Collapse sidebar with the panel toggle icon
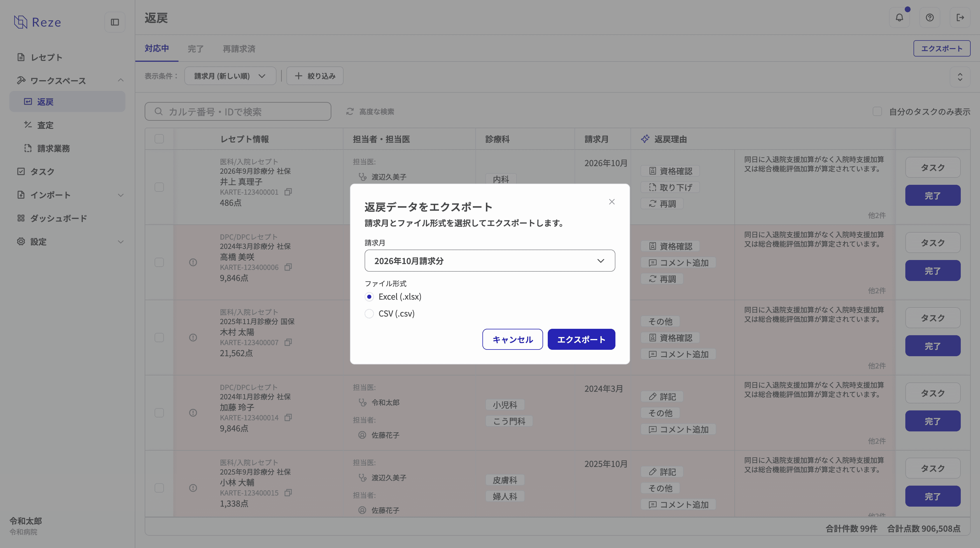This screenshot has height=548, width=980. click(x=115, y=22)
